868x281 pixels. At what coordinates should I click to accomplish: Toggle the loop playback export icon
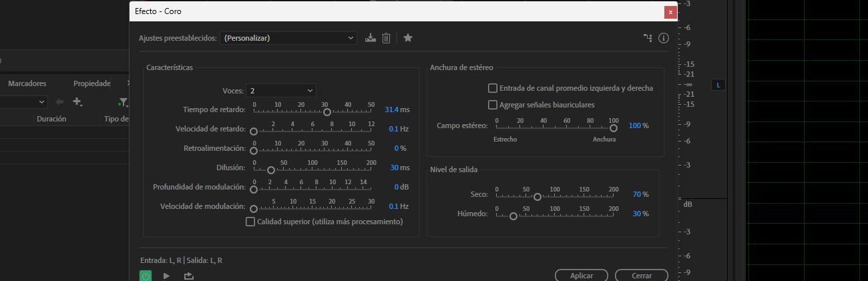[x=189, y=276]
